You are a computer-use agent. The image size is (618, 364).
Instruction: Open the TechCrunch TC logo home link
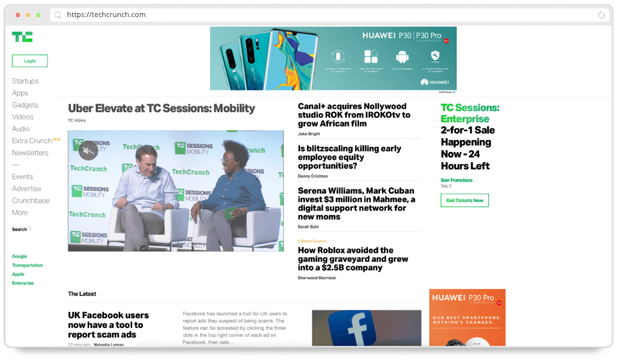22,37
